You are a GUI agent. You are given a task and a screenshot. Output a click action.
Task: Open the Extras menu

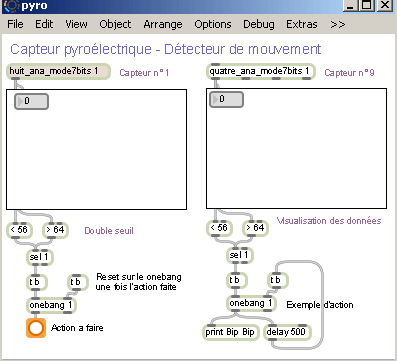302,24
